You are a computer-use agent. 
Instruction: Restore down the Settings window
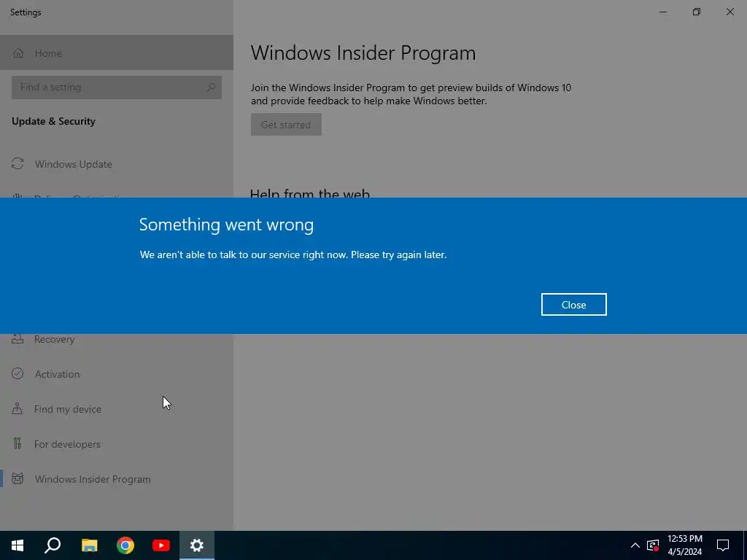point(697,12)
